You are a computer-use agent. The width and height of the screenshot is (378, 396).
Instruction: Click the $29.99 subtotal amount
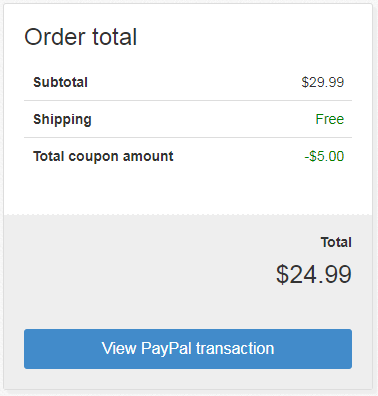[x=322, y=82]
